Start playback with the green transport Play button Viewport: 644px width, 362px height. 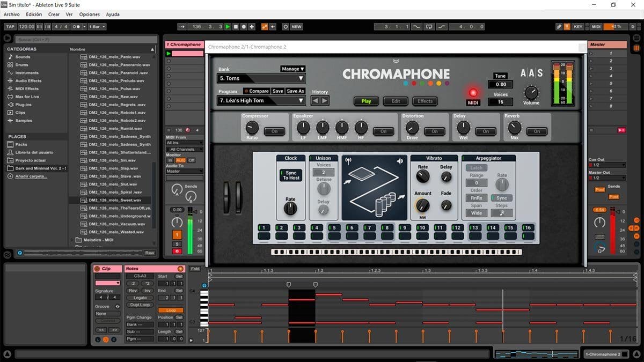click(228, 26)
